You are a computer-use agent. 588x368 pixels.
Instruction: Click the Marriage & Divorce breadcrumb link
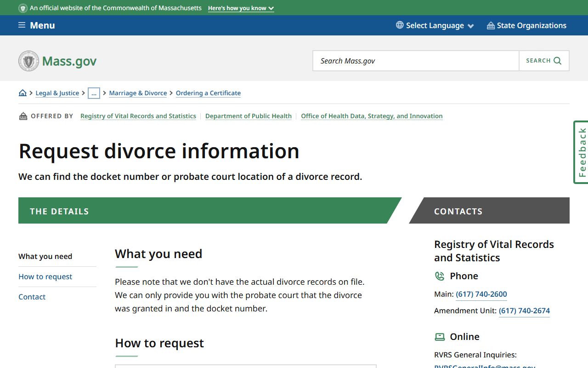[x=138, y=93]
